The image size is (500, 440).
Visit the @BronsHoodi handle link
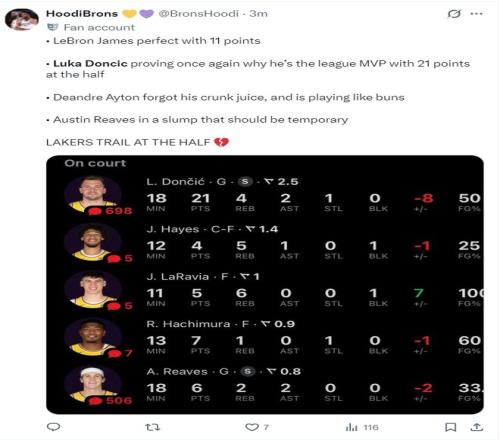(x=198, y=14)
